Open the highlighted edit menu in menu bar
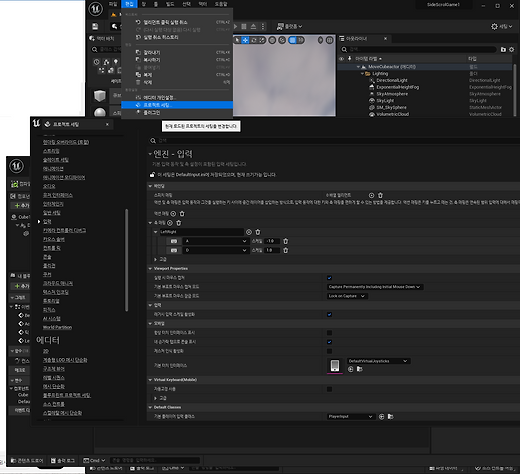This screenshot has width=520, height=474. coord(129,4)
